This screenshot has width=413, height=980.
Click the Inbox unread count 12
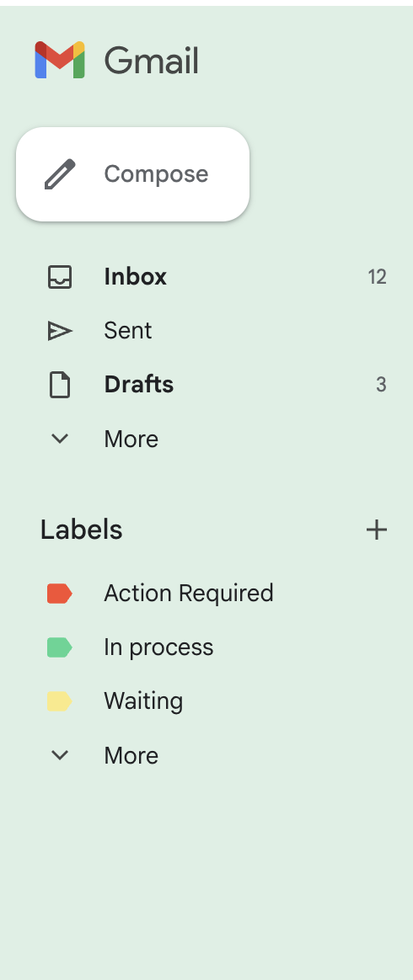click(378, 277)
